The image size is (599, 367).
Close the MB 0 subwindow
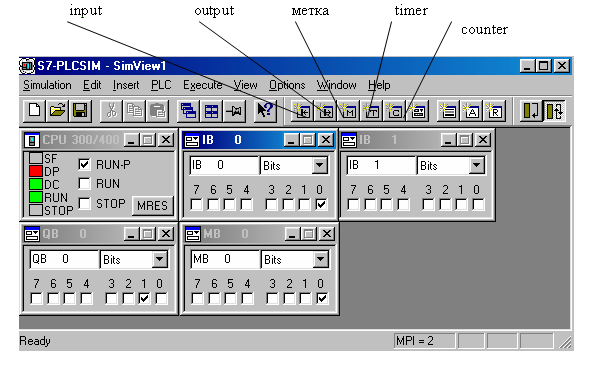[327, 234]
